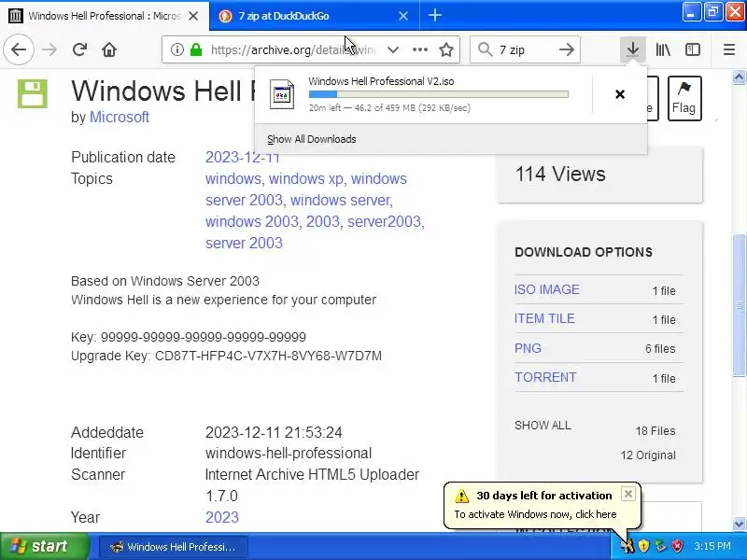Open the Library bookshelf icon

(663, 49)
